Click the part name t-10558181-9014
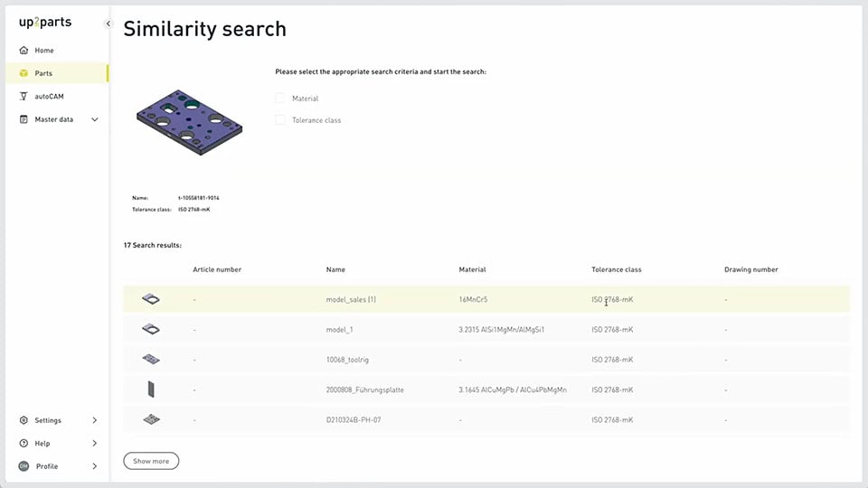The height and width of the screenshot is (488, 868). click(199, 198)
